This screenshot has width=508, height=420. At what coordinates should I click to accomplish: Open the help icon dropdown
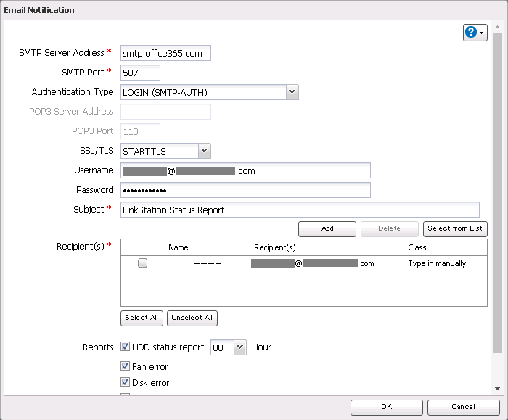(475, 33)
